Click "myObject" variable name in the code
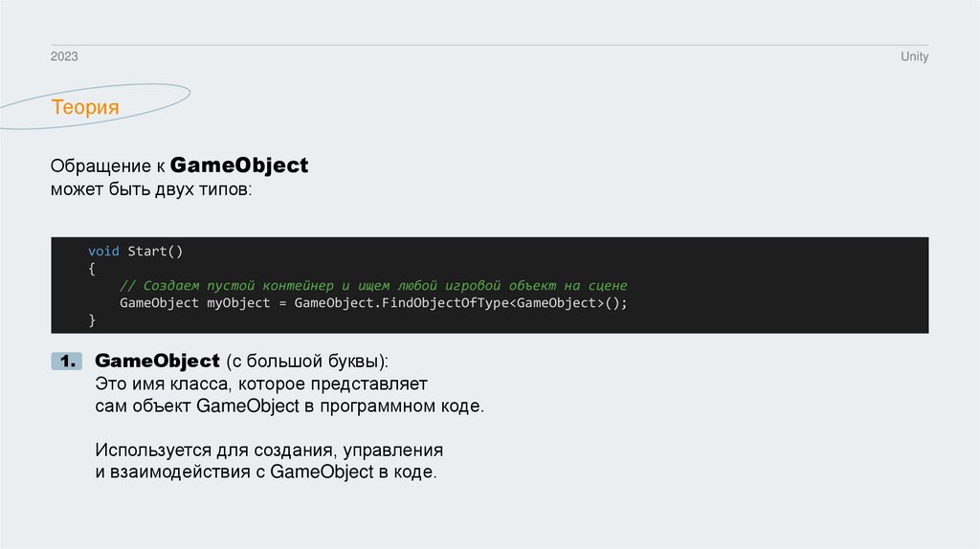 [x=239, y=303]
